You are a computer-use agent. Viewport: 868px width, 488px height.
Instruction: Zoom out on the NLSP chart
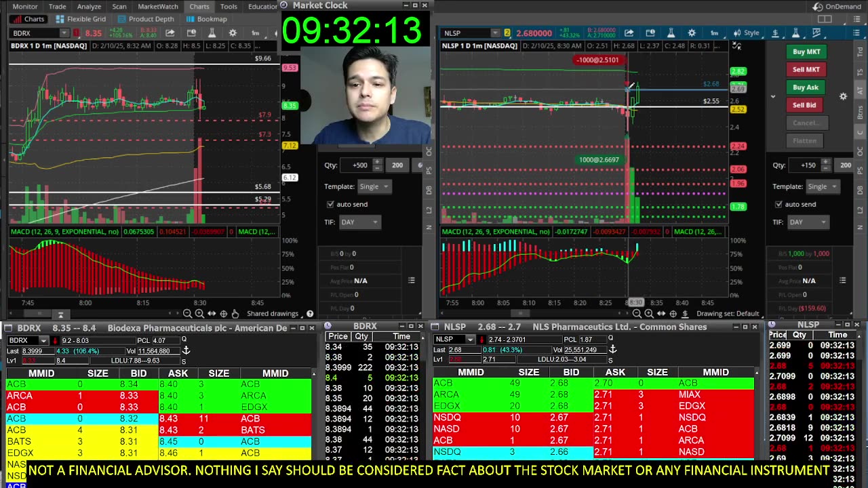[637, 314]
